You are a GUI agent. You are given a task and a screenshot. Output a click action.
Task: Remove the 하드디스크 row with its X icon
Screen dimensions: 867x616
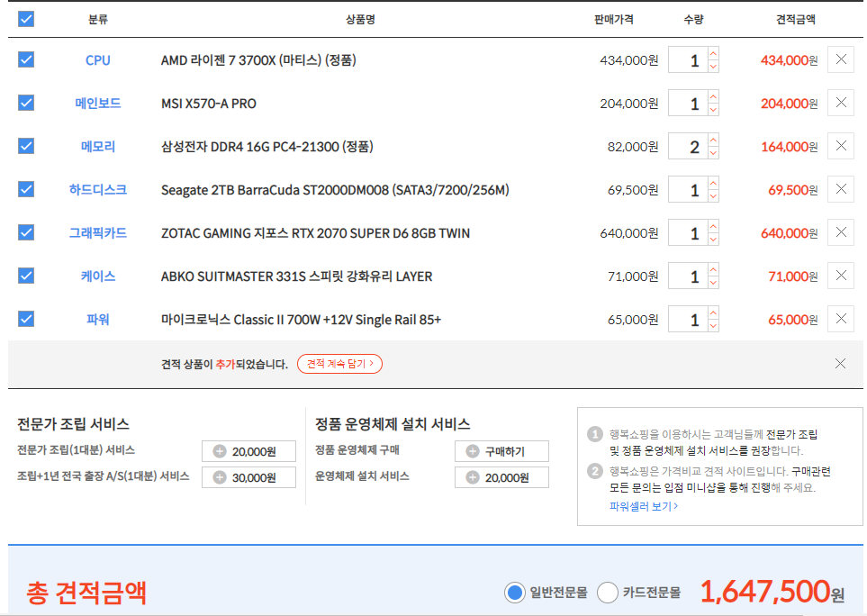tap(841, 189)
